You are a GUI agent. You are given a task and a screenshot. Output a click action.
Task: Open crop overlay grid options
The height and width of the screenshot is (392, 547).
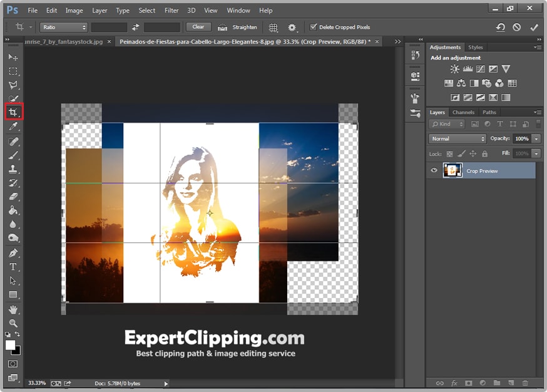pyautogui.click(x=273, y=28)
